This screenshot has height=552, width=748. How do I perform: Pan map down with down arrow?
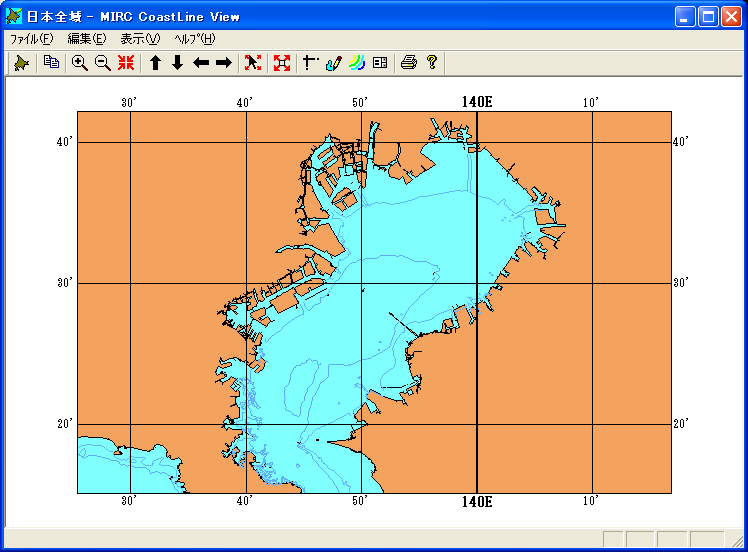(177, 63)
